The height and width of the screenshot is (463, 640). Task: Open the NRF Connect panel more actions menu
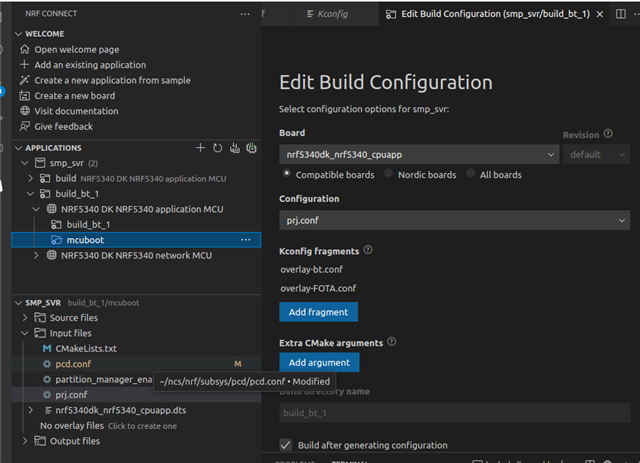[x=245, y=14]
